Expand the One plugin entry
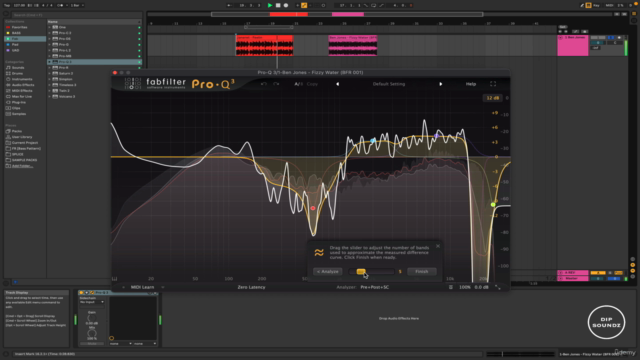 pos(49,27)
